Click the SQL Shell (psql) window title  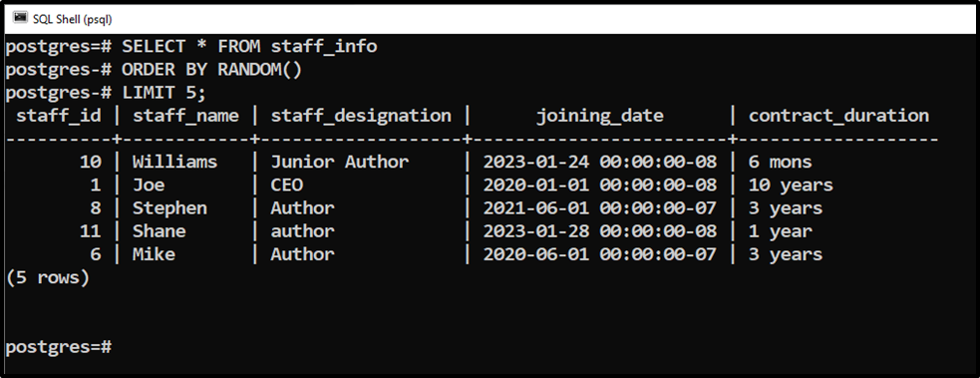pyautogui.click(x=72, y=18)
